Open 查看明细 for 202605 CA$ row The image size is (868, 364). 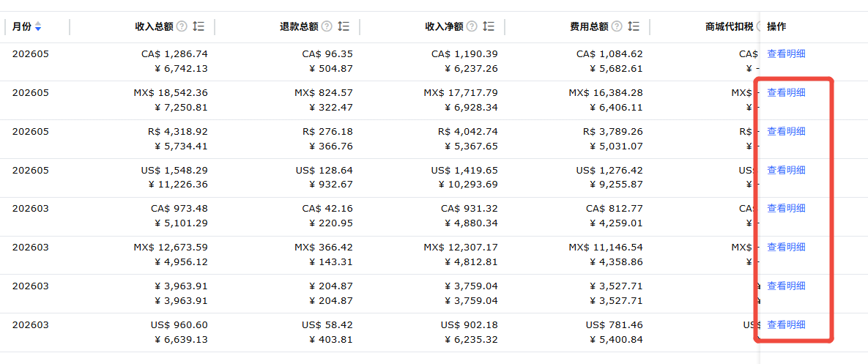pyautogui.click(x=786, y=53)
